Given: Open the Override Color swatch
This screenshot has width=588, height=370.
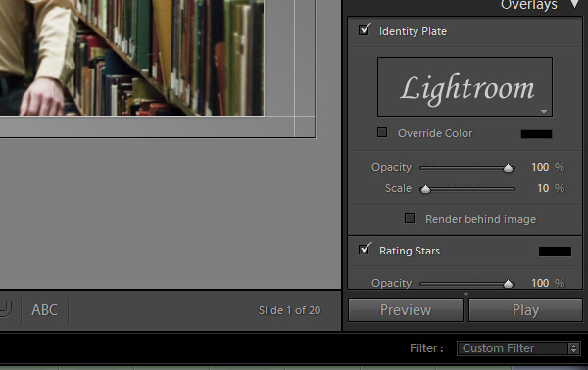Looking at the screenshot, I should pyautogui.click(x=536, y=134).
